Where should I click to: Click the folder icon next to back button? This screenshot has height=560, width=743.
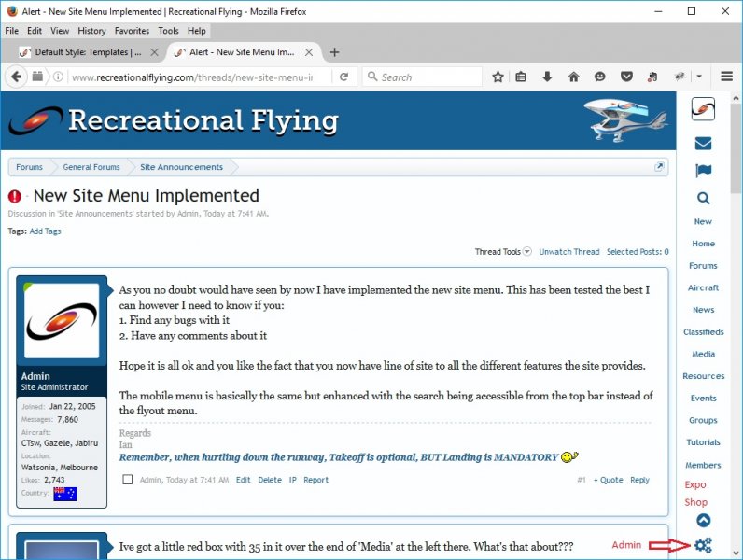pos(37,77)
